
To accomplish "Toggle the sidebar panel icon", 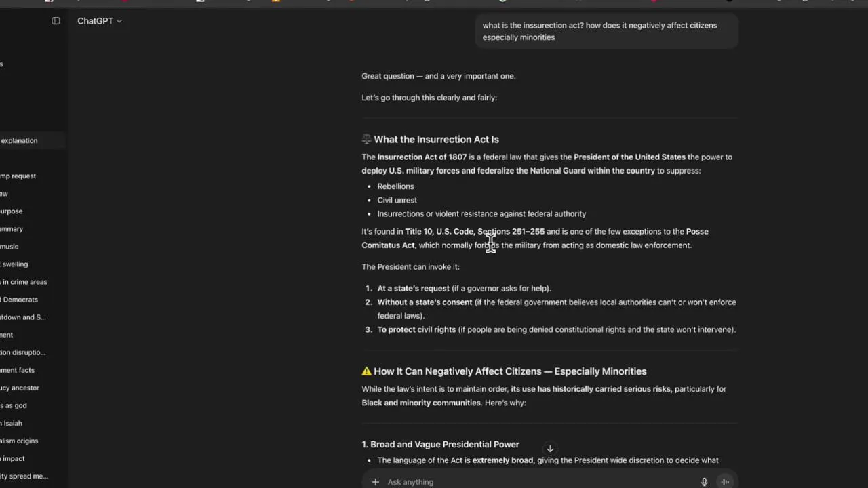I will (x=56, y=21).
